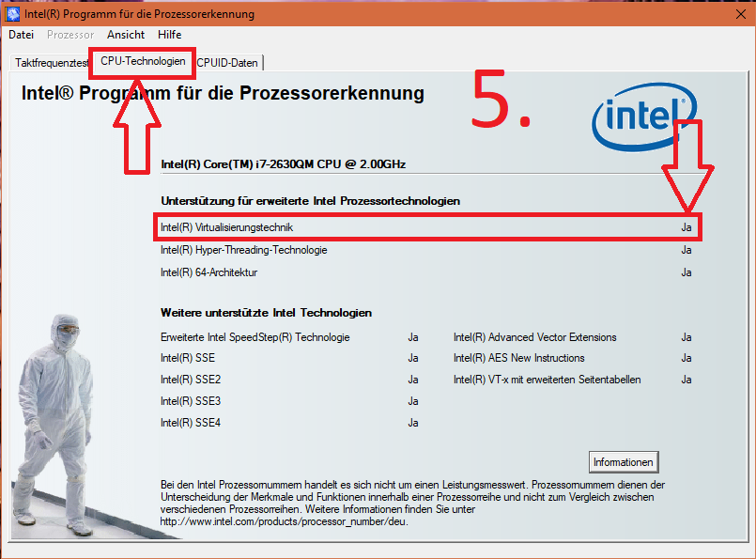756x559 pixels.
Task: Close the Prozessorerkennung window
Action: point(741,14)
